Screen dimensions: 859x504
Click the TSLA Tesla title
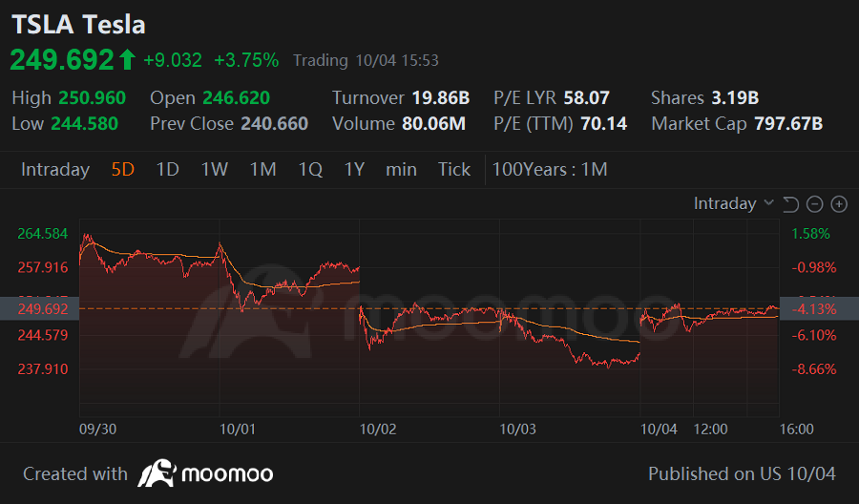[x=78, y=25]
